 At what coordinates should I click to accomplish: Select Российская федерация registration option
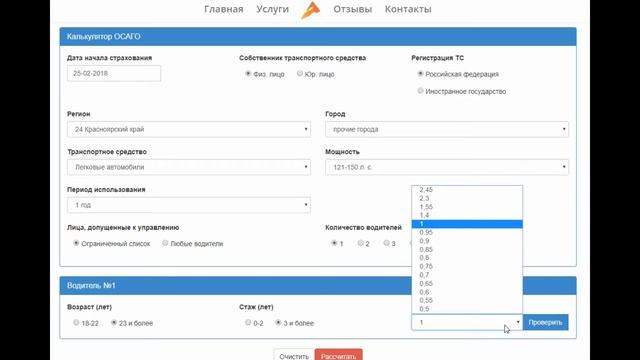pos(420,73)
